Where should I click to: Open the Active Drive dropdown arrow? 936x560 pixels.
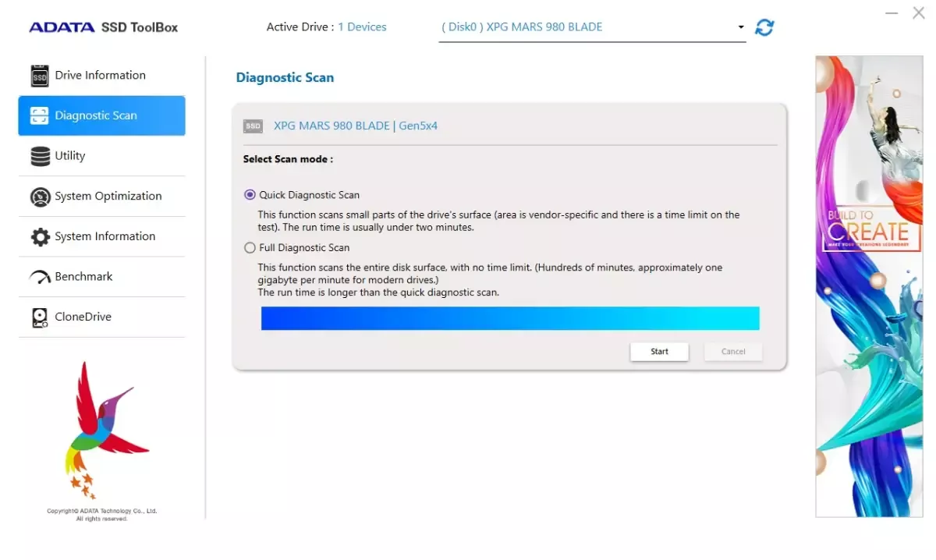[740, 27]
